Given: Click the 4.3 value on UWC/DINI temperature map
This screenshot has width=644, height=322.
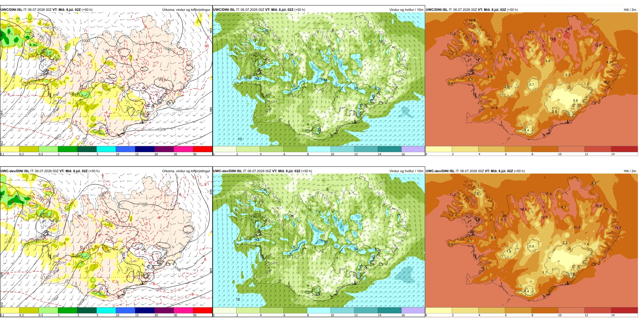Looking at the screenshot, I should (x=609, y=62).
